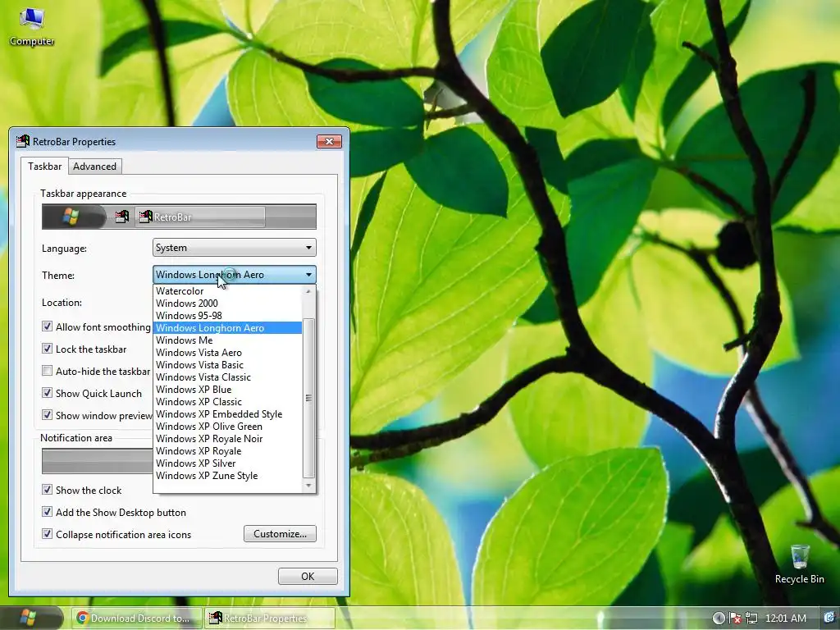This screenshot has width=840, height=630.
Task: Pick Windows XP Silver theme
Action: (228, 463)
